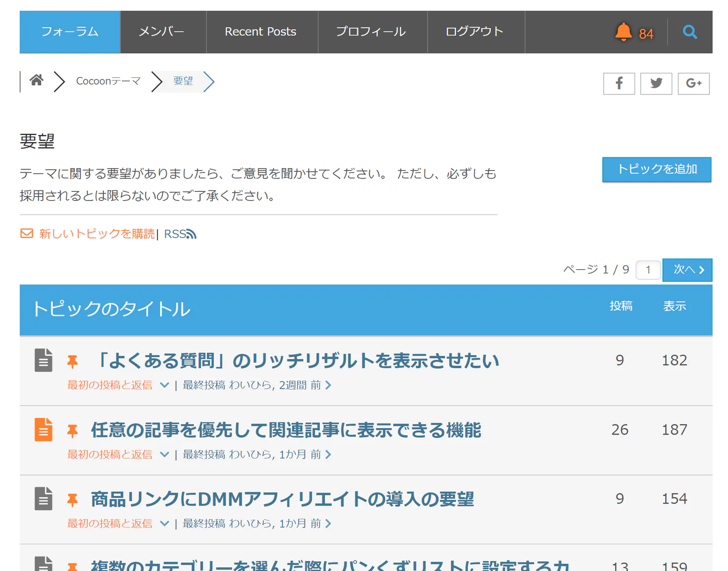Open the メンバー menu item
This screenshot has height=571, width=728.
(163, 32)
